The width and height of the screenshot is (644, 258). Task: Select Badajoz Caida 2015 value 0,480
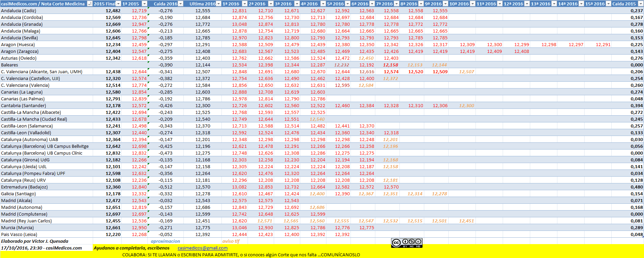click(x=637, y=187)
